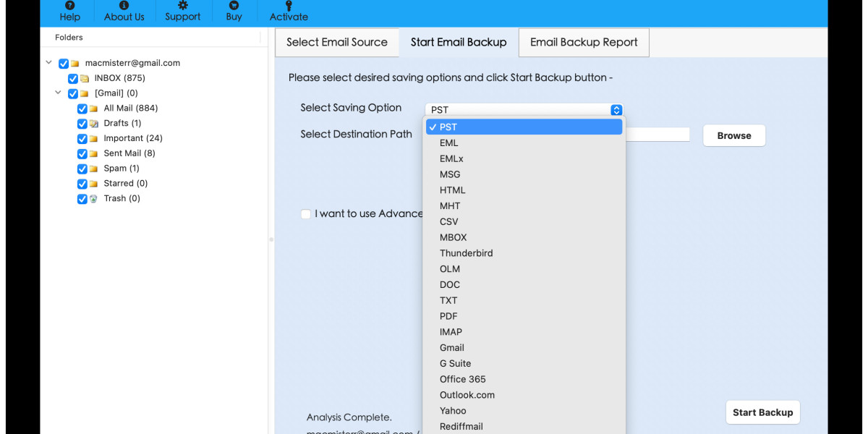Image resolution: width=868 pixels, height=434 pixels.
Task: Uncheck the Spam folder checkbox
Action: pyautogui.click(x=82, y=168)
